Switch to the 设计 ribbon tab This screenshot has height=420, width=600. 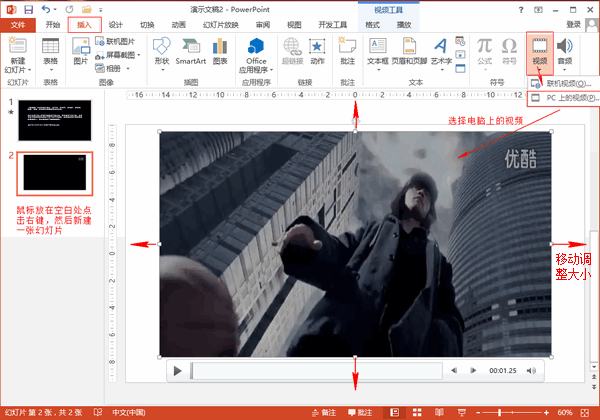[x=115, y=25]
